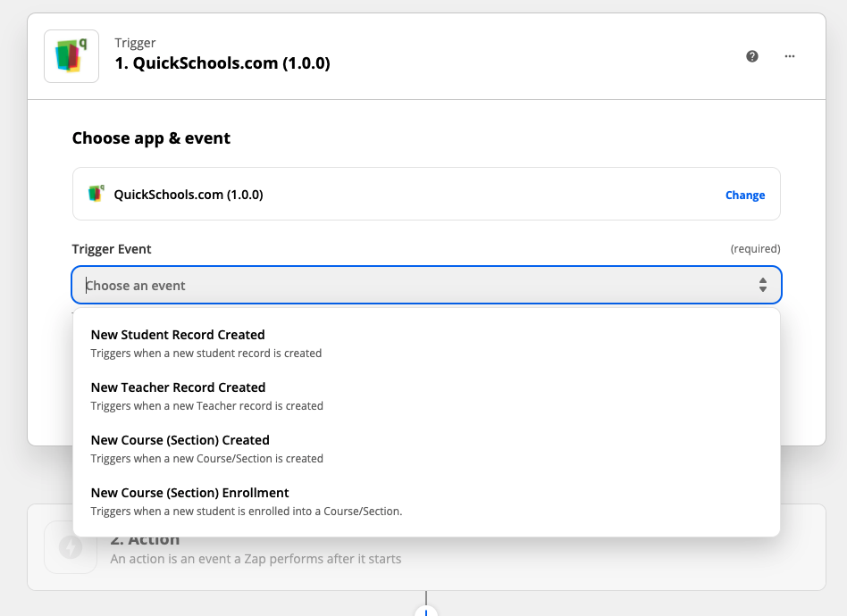The height and width of the screenshot is (616, 847).
Task: Click the Choose app & event heading
Action: (x=151, y=138)
